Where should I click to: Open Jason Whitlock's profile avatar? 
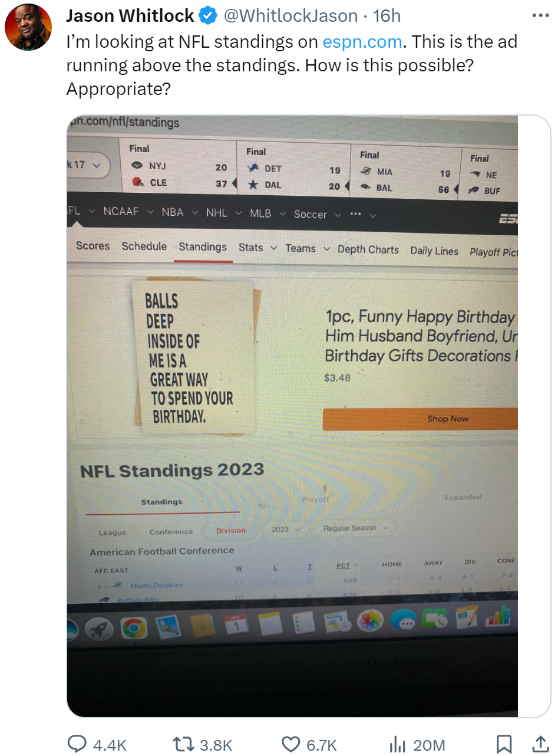[28, 27]
